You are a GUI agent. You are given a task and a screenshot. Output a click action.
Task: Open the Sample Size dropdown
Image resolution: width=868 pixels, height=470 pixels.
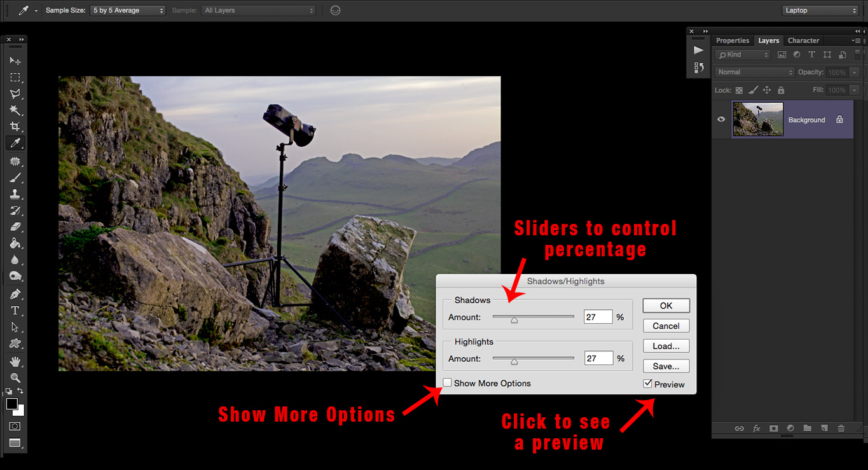coord(128,10)
